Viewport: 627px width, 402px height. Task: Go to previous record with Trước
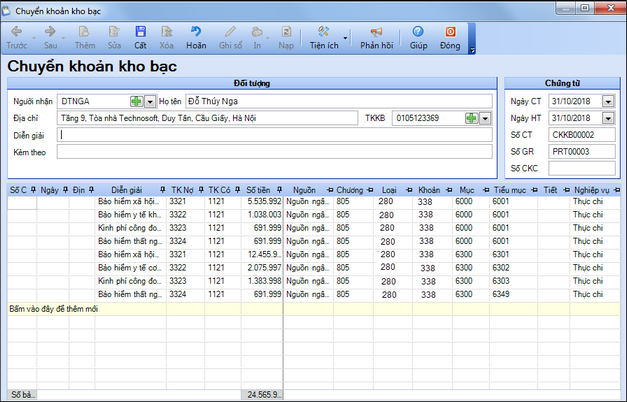16,38
